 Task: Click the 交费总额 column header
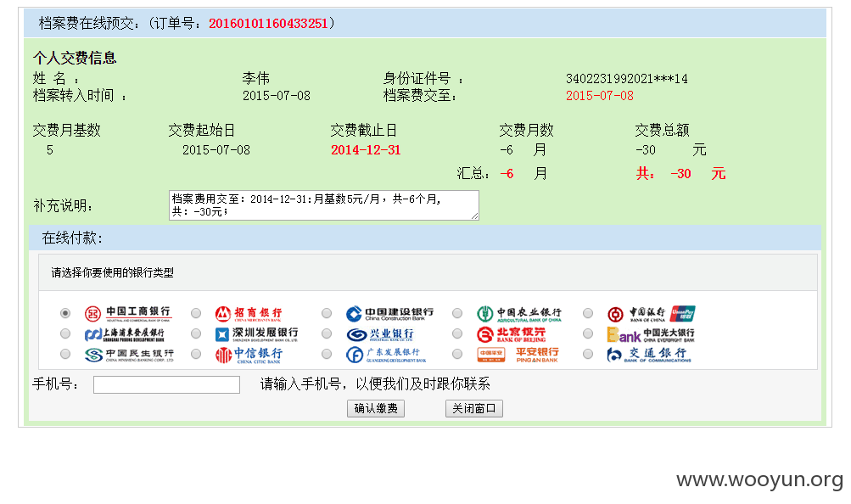[x=662, y=130]
